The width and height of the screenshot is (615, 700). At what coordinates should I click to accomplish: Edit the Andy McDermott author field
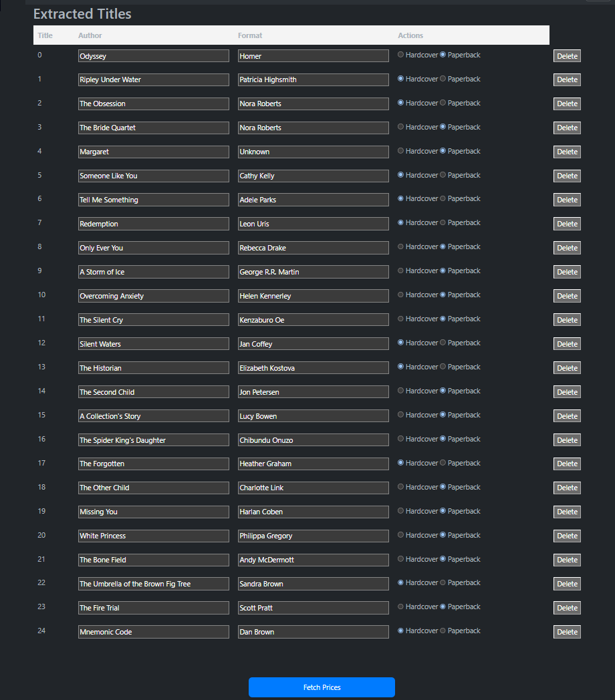coord(314,560)
